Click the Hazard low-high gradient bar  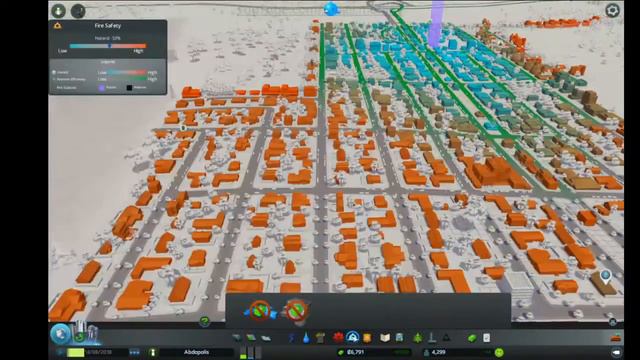[x=108, y=46]
